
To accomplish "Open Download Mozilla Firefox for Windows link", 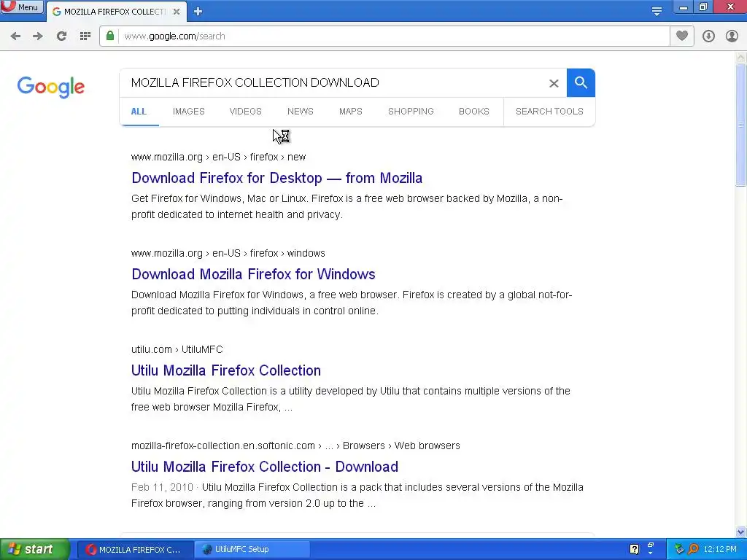I will (x=253, y=274).
